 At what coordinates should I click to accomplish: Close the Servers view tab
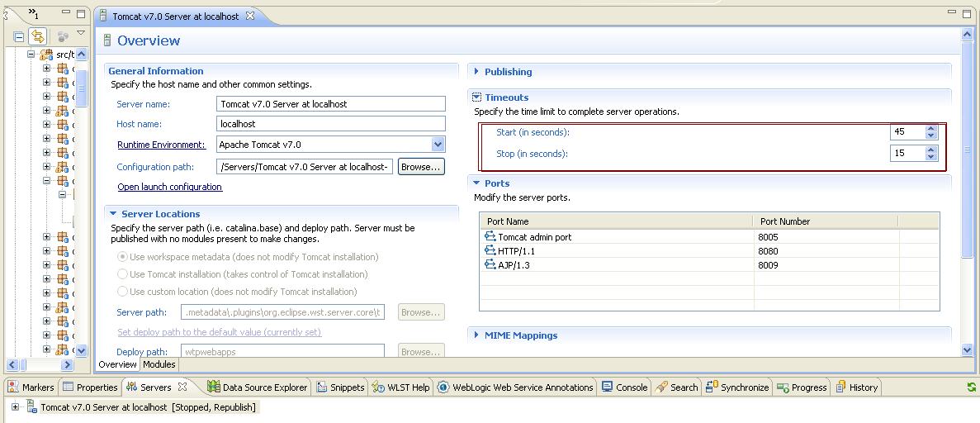[x=182, y=387]
